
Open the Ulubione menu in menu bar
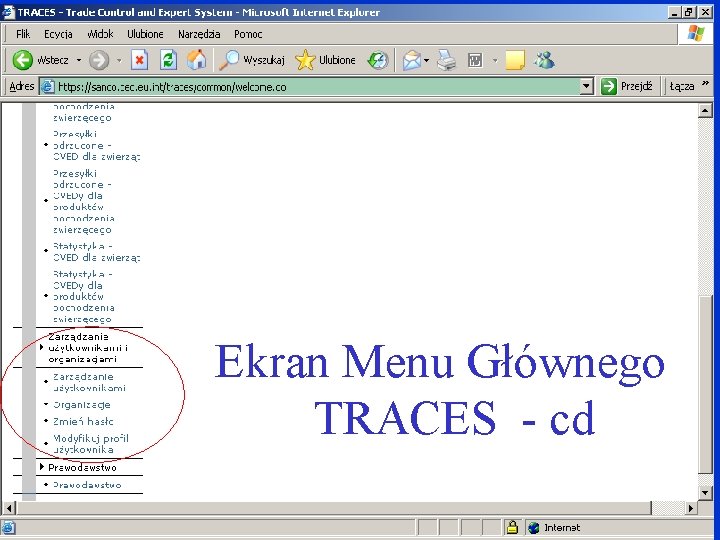[x=145, y=34]
